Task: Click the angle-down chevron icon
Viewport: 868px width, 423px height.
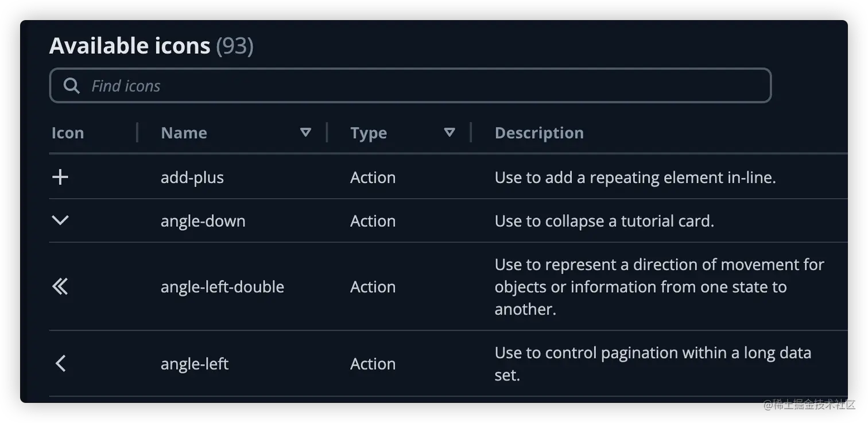Action: (60, 220)
